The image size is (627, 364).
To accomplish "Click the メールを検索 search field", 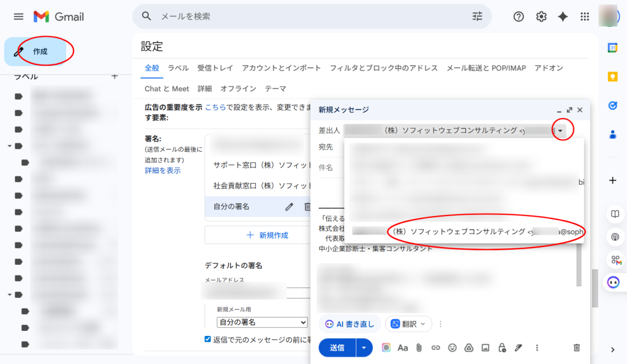I will tap(306, 17).
